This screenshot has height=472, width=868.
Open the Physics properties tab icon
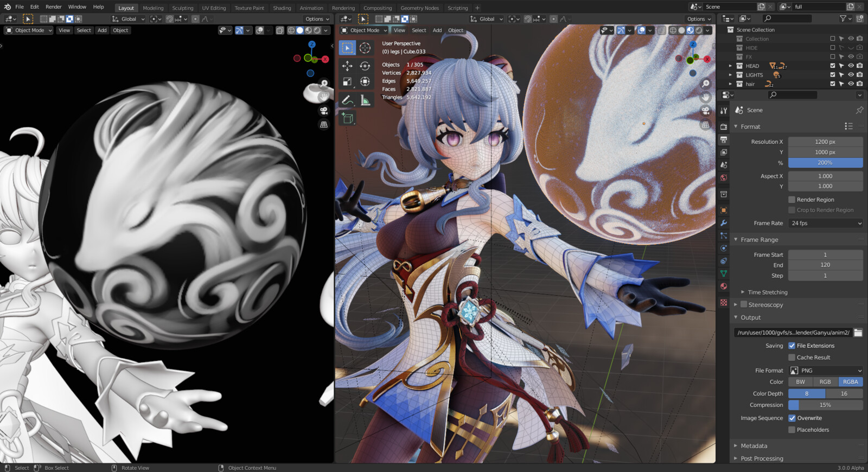coord(724,248)
